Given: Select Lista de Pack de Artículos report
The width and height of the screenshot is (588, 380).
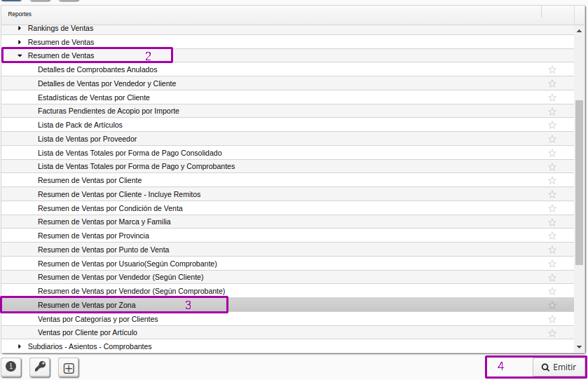Looking at the screenshot, I should [287, 125].
